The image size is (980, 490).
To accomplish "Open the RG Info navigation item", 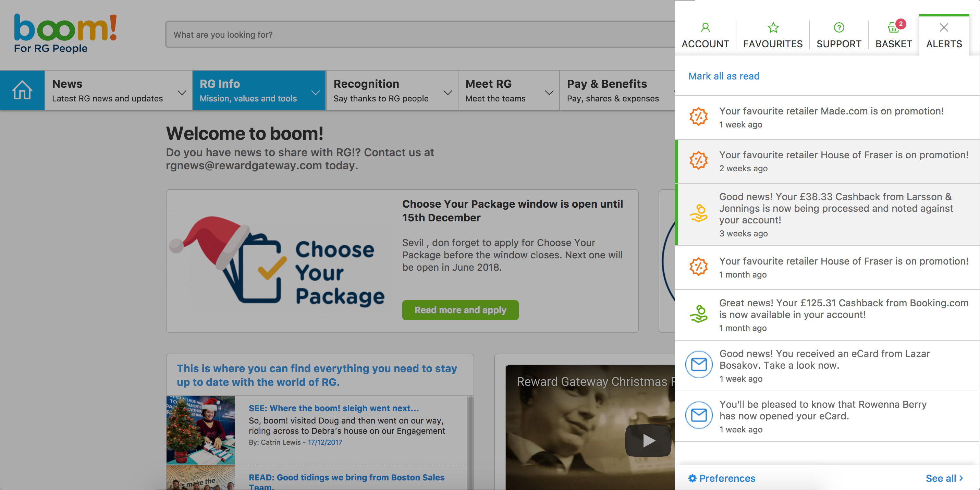I will 259,90.
